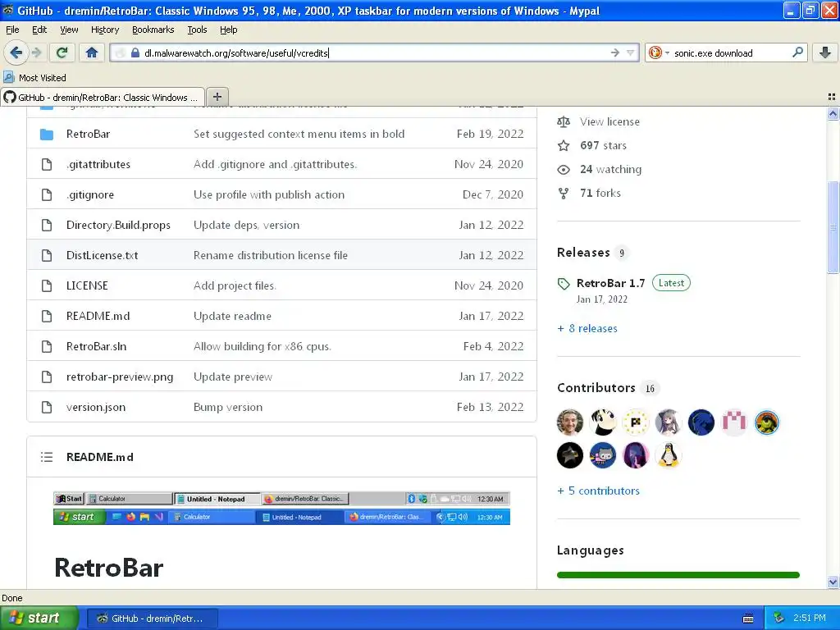The width and height of the screenshot is (840, 630).
Task: Go back with the browser back arrow
Action: pos(16,52)
